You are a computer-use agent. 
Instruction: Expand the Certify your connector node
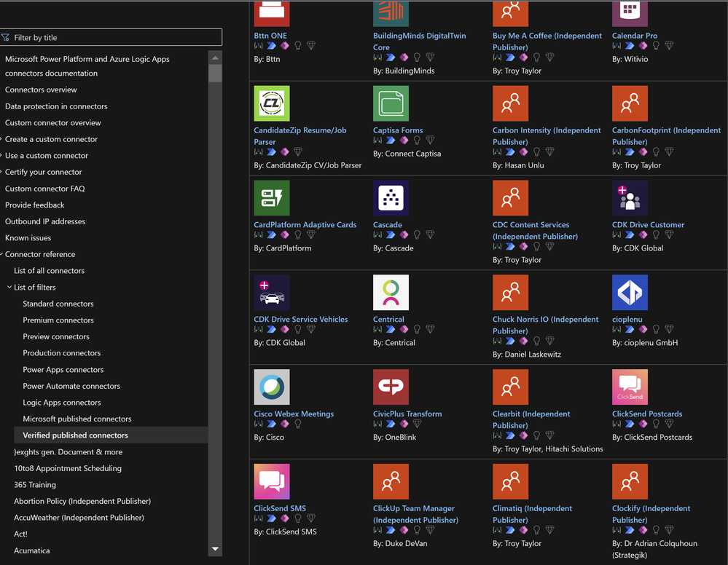(1, 172)
